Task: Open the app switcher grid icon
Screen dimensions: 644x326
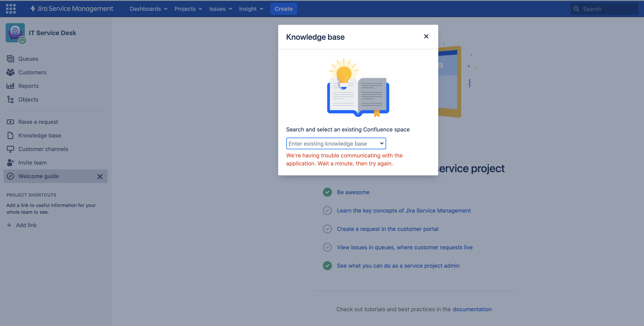Action: pyautogui.click(x=11, y=9)
